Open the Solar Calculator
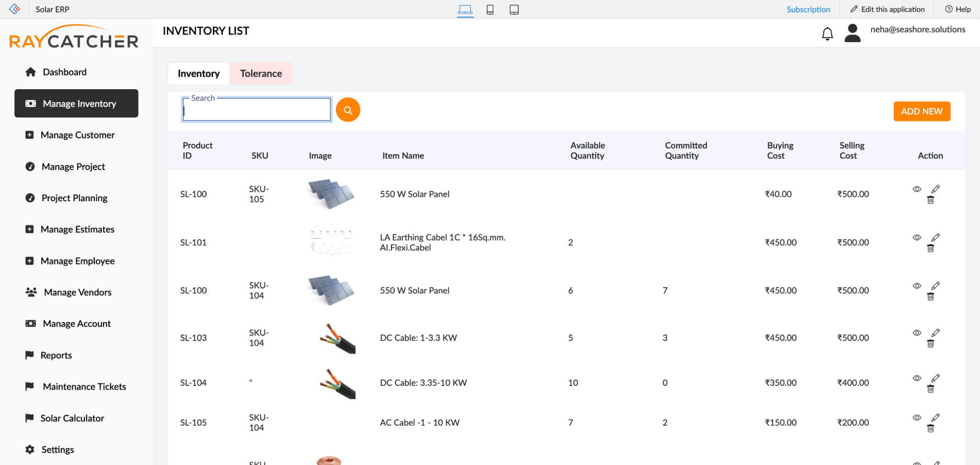Image resolution: width=980 pixels, height=465 pixels. pyautogui.click(x=72, y=418)
